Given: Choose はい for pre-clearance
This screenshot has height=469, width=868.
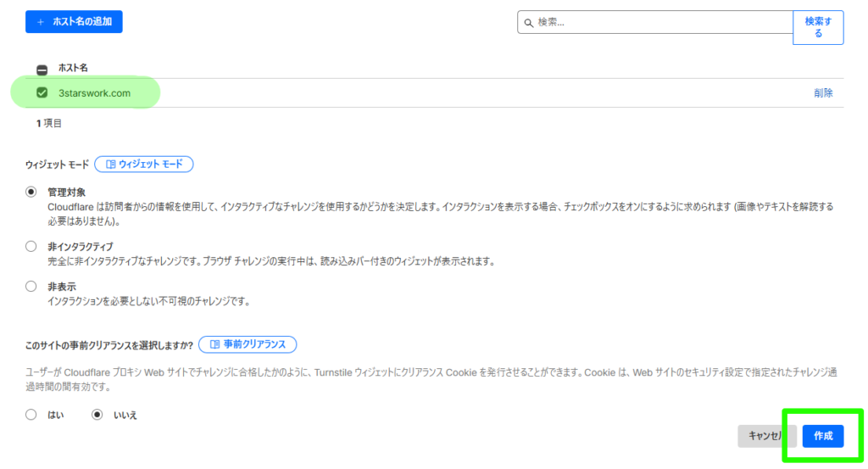Looking at the screenshot, I should [x=31, y=415].
